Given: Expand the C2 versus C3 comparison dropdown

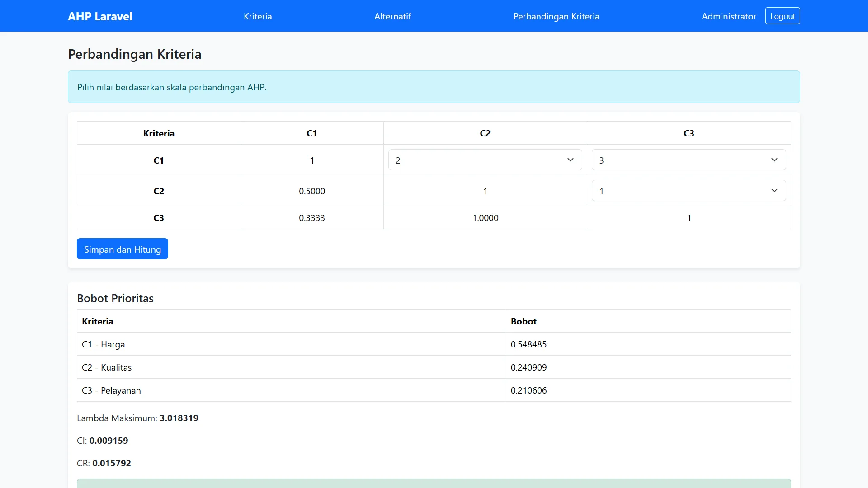Looking at the screenshot, I should tap(689, 191).
